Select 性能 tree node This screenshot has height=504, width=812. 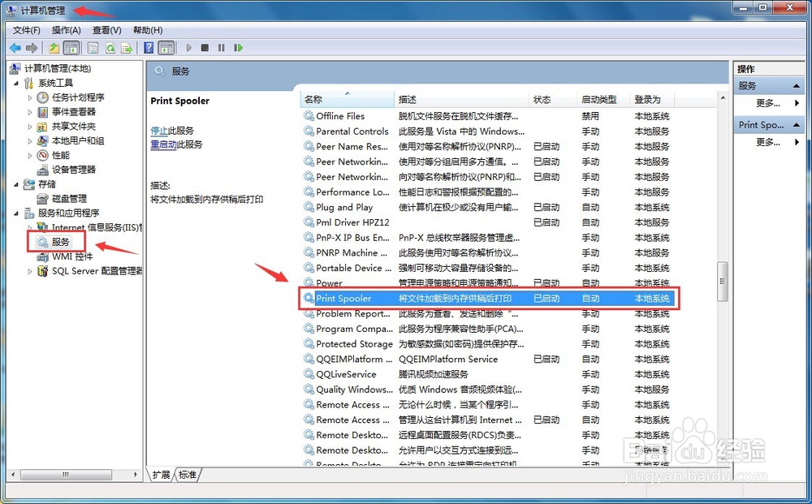coord(61,155)
